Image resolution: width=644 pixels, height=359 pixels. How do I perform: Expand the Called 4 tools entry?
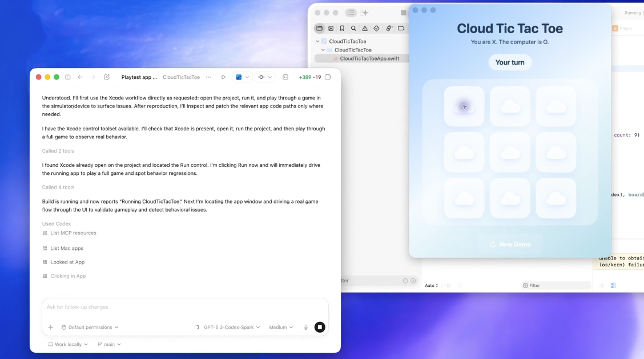click(58, 187)
